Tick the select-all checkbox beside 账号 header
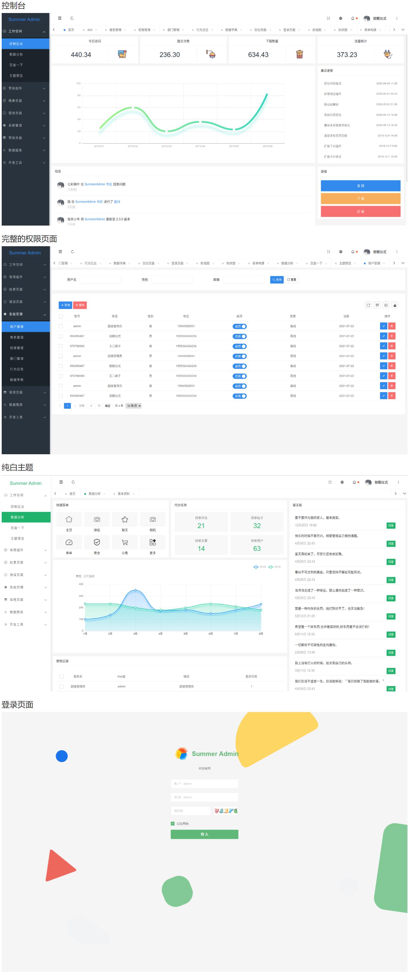The width and height of the screenshot is (408, 980). 61,316
